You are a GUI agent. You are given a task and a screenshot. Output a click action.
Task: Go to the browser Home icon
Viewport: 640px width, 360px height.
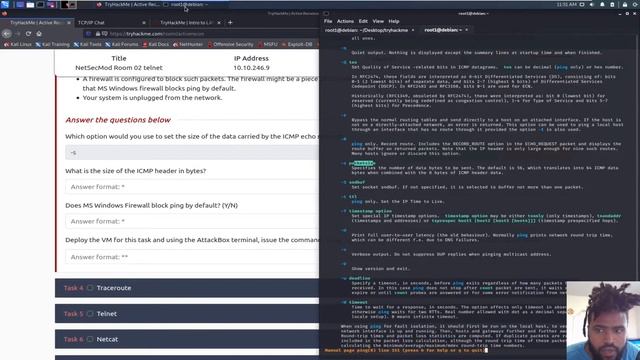39,34
